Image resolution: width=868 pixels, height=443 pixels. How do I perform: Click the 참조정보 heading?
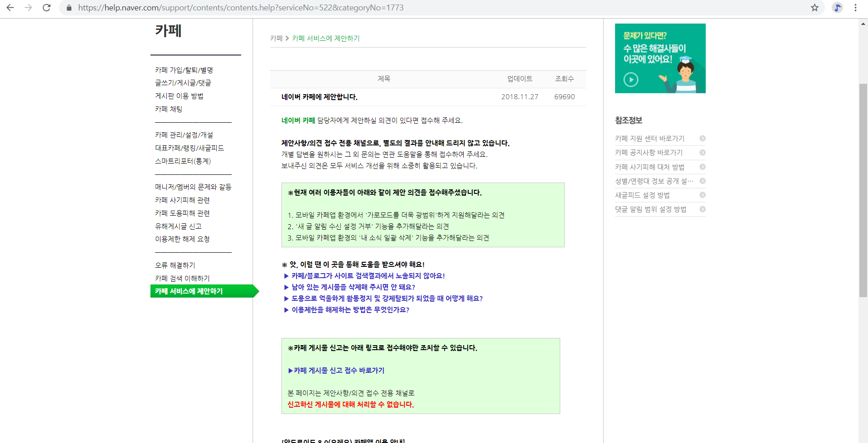[x=628, y=120]
